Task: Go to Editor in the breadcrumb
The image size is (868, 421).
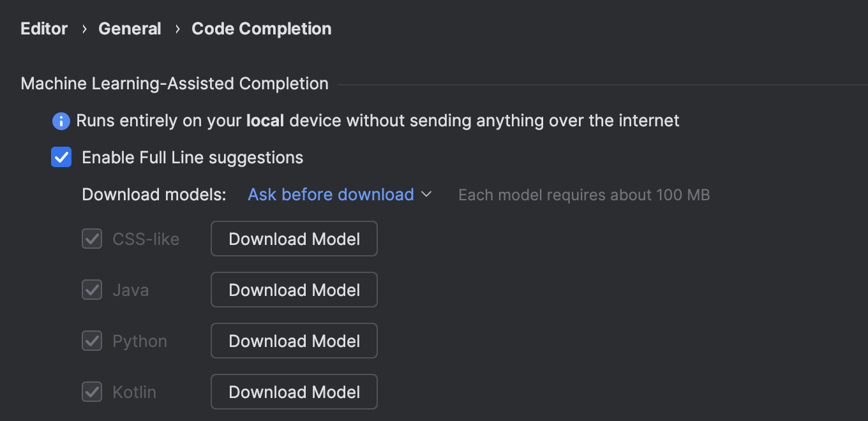Action: coord(44,29)
